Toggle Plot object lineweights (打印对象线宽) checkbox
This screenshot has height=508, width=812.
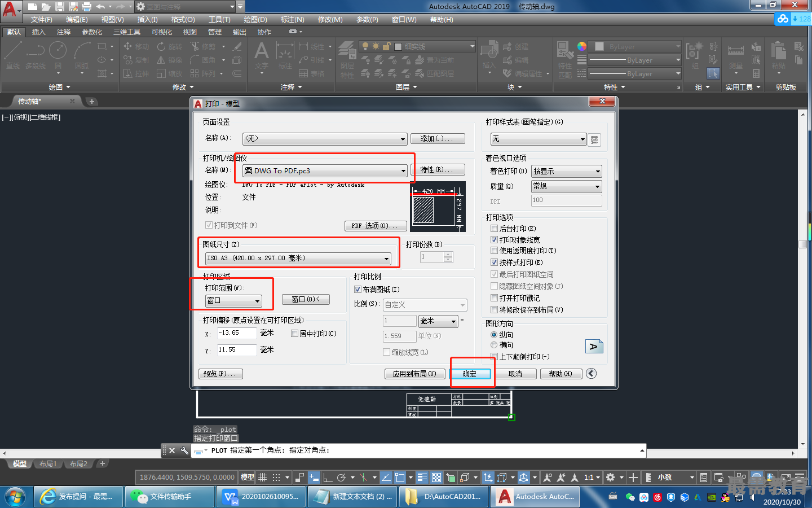click(x=494, y=240)
